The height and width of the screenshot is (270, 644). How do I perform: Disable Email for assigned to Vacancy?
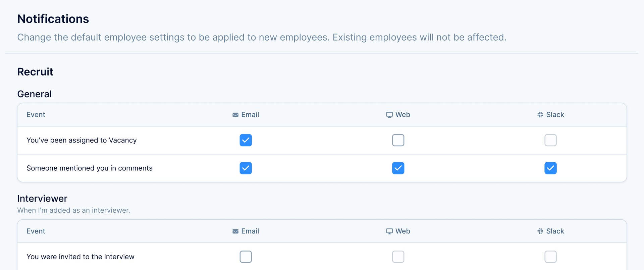[x=246, y=140]
